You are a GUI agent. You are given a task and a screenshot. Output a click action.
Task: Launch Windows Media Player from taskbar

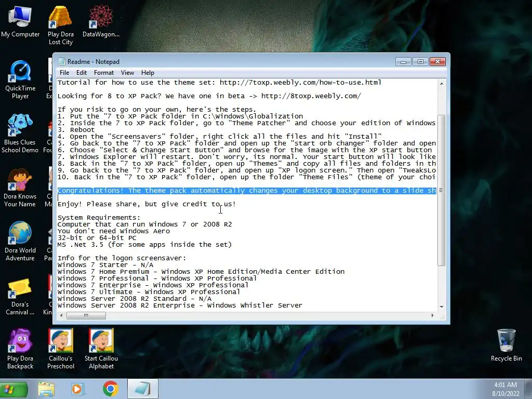[x=77, y=390]
